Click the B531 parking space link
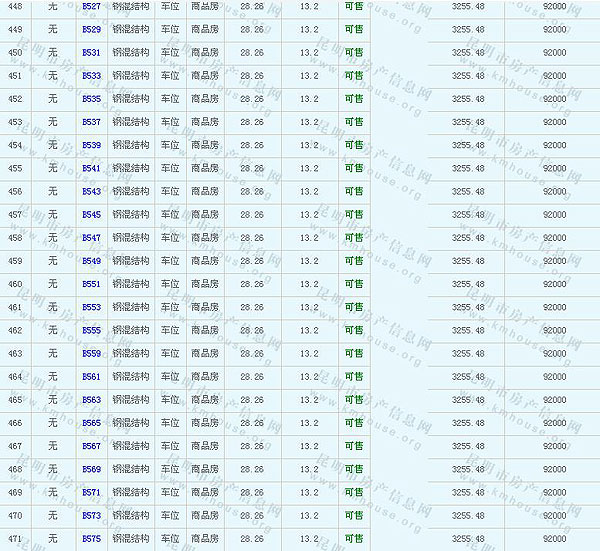Screen dimensions: 600x551 coord(91,52)
